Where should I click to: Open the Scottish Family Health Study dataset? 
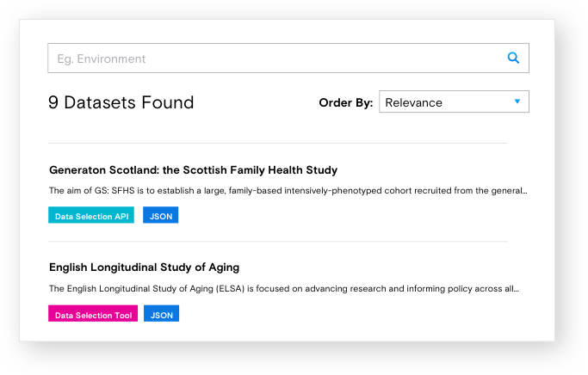[193, 170]
